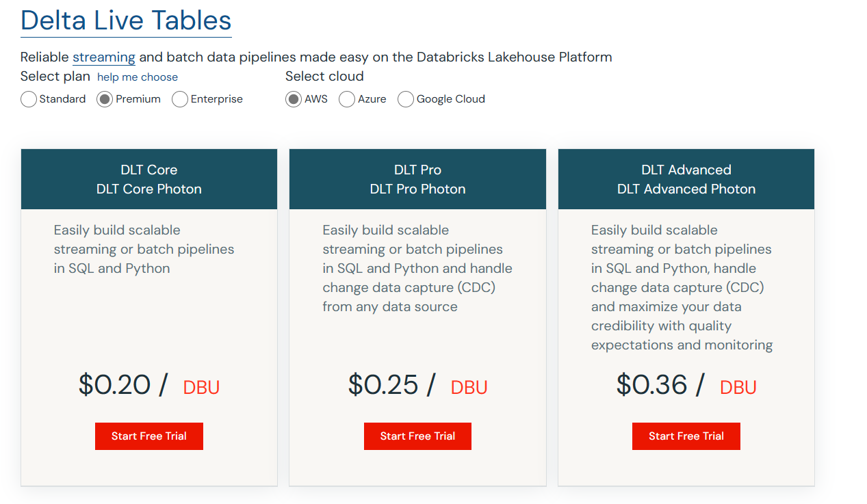Choose the Enterprise plan radio button

pos(180,99)
